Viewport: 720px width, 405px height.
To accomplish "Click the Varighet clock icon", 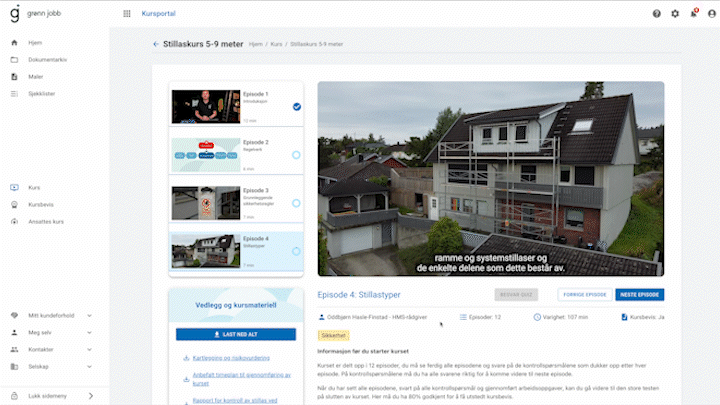I will (x=537, y=317).
